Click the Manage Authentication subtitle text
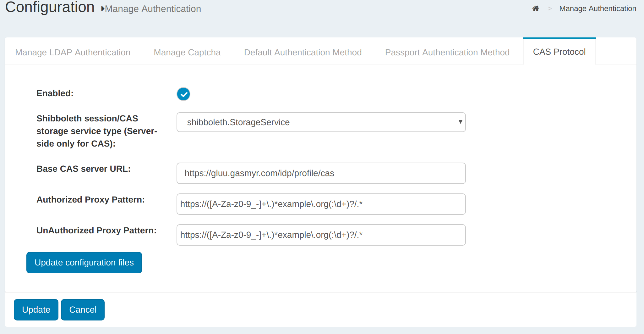 pos(153,9)
